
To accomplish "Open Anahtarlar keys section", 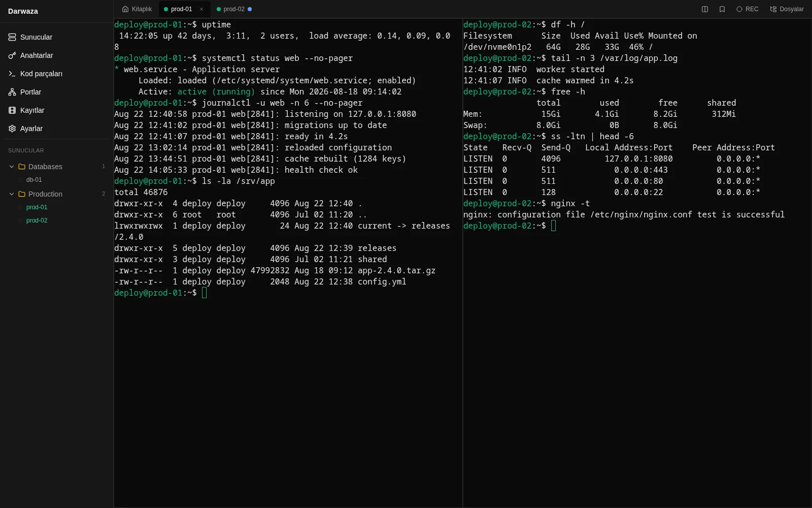I will click(56, 55).
